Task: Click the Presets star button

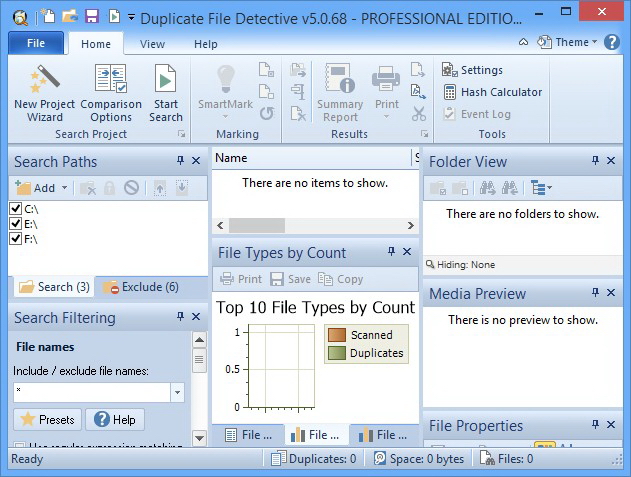Action: click(x=47, y=420)
